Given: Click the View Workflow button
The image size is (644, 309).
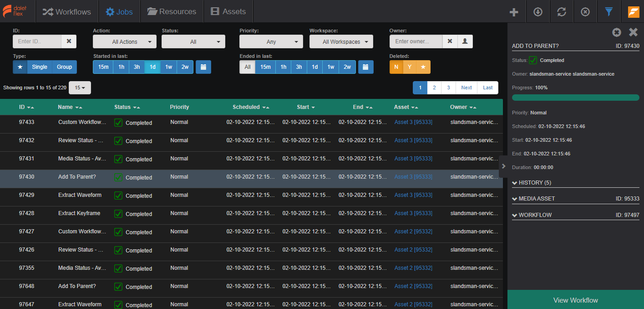Looking at the screenshot, I should point(576,300).
